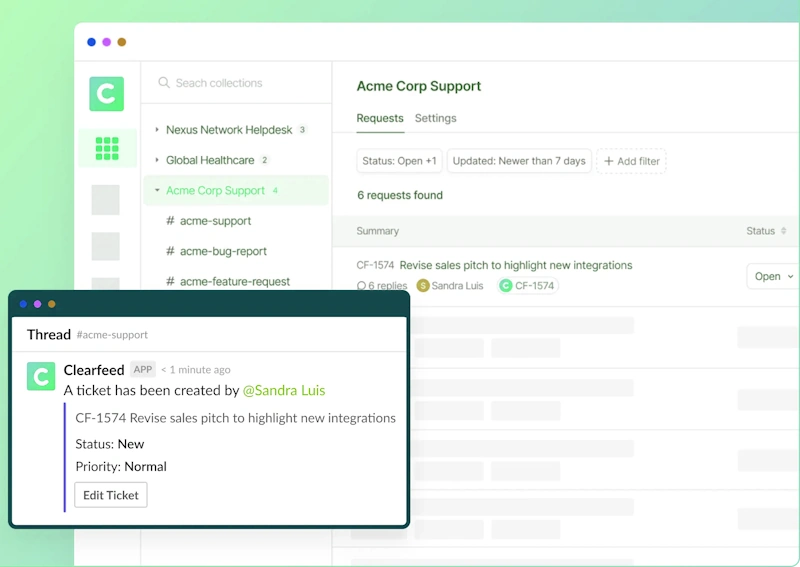Switch to the Settings tab
800x567 pixels.
pos(435,118)
